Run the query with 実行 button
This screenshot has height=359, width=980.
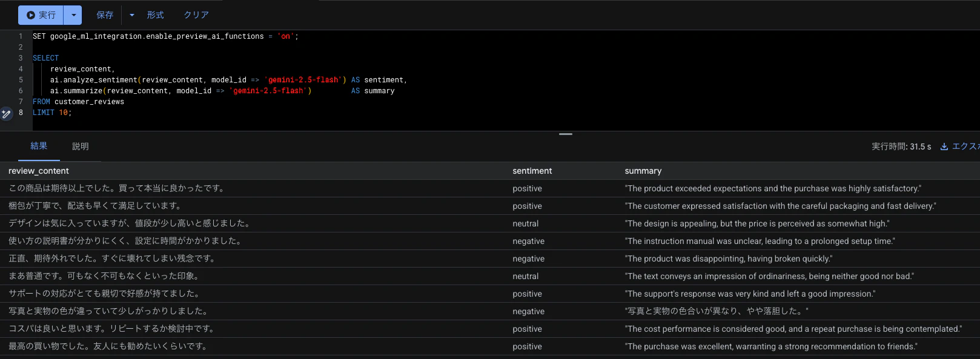pos(41,15)
